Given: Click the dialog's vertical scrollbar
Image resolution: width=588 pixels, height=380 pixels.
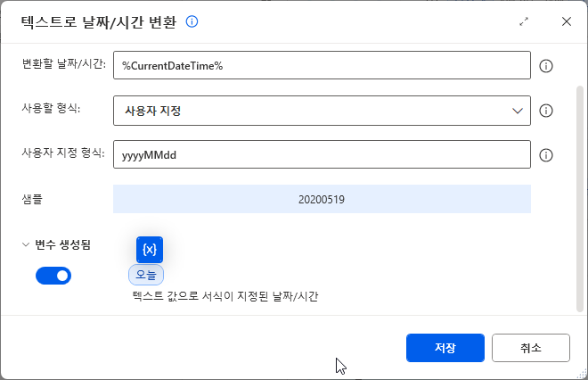Looking at the screenshot, I should click(x=580, y=199).
